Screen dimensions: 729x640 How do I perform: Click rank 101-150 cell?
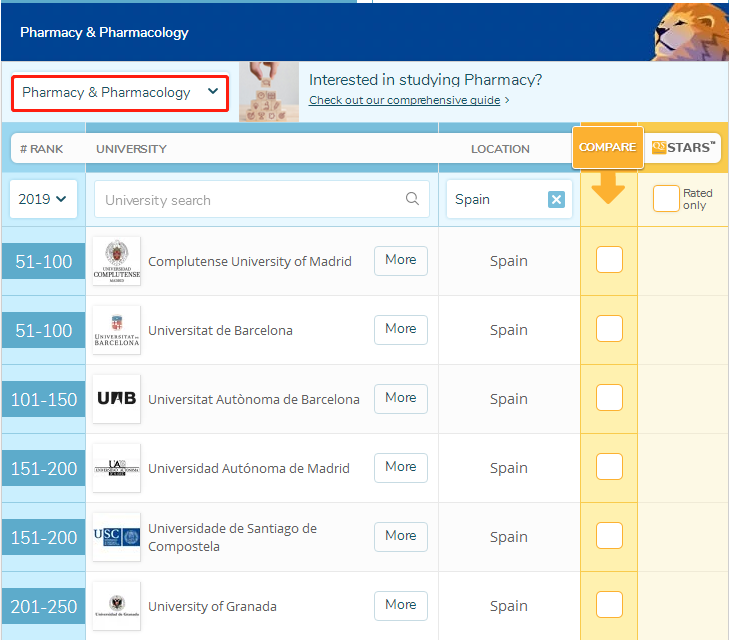tap(44, 399)
